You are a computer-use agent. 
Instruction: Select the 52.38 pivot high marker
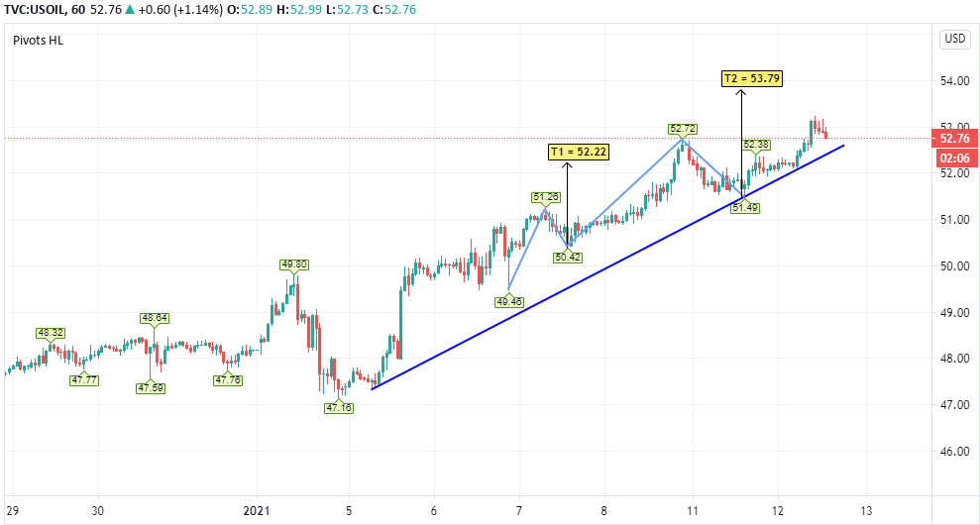coord(756,145)
